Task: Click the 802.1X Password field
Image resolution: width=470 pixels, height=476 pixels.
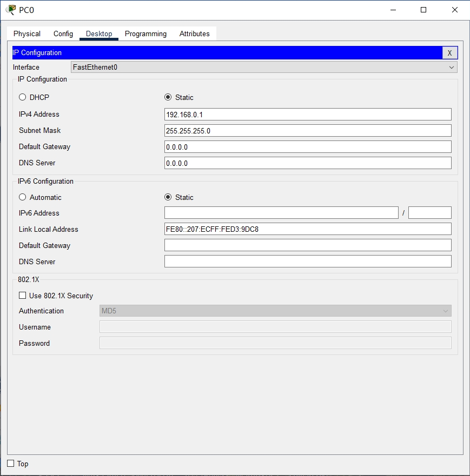Action: pos(275,343)
